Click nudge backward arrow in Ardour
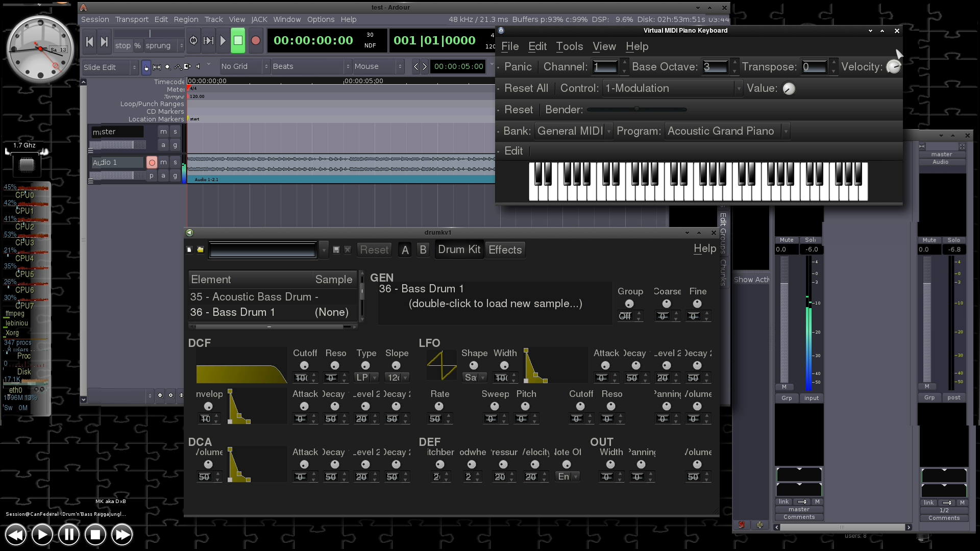This screenshot has height=551, width=980. [416, 66]
